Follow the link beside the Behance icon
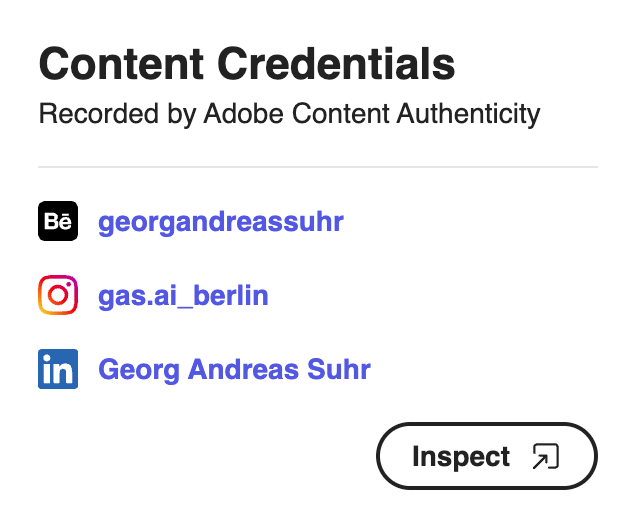The height and width of the screenshot is (532, 632). tap(221, 222)
